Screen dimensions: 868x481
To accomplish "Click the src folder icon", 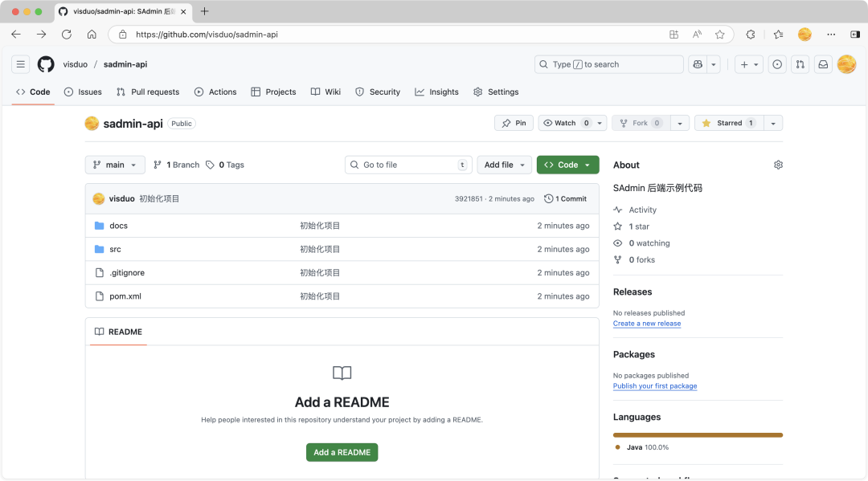I will coord(99,250).
